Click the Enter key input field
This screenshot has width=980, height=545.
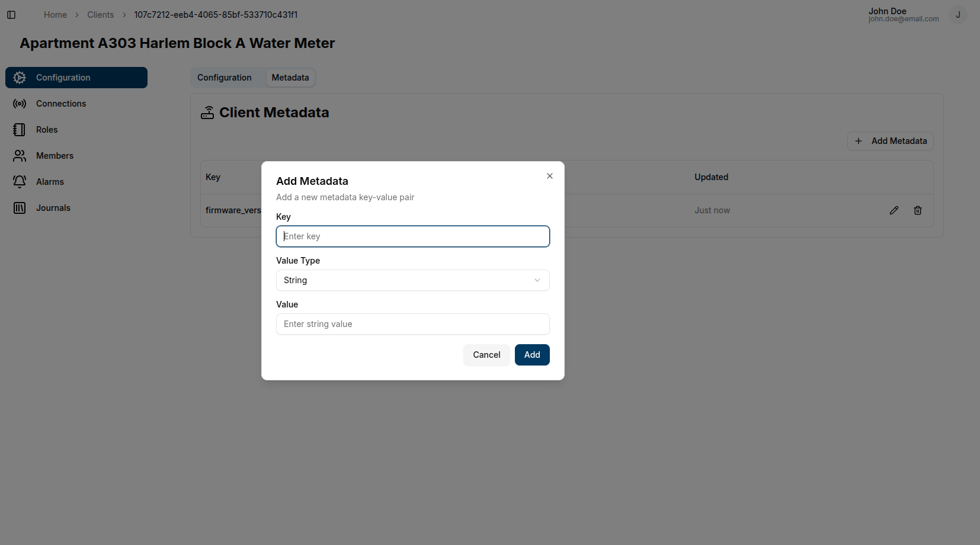coord(412,236)
